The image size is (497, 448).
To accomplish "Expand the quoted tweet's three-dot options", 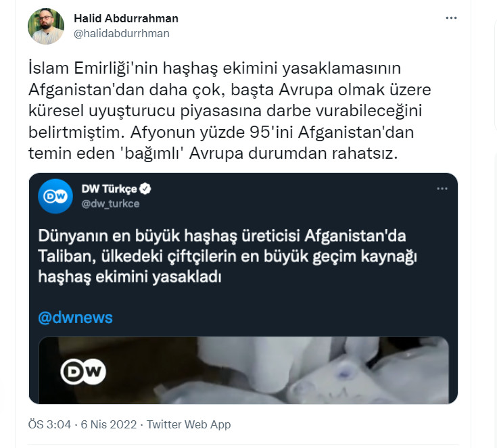I will pos(442,189).
